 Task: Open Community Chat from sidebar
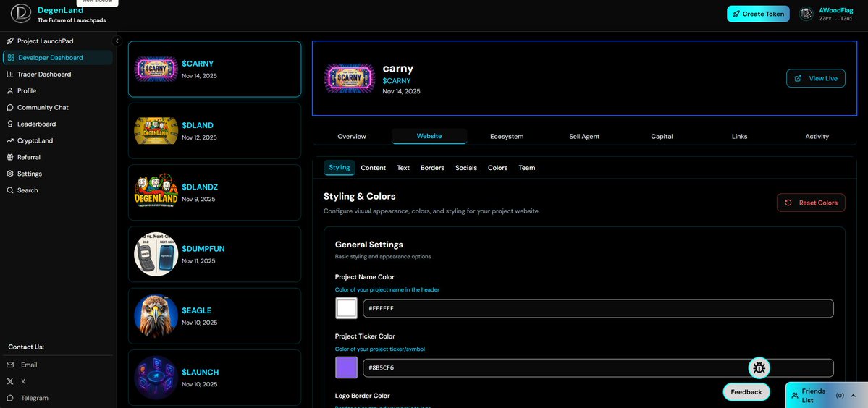coord(58,107)
